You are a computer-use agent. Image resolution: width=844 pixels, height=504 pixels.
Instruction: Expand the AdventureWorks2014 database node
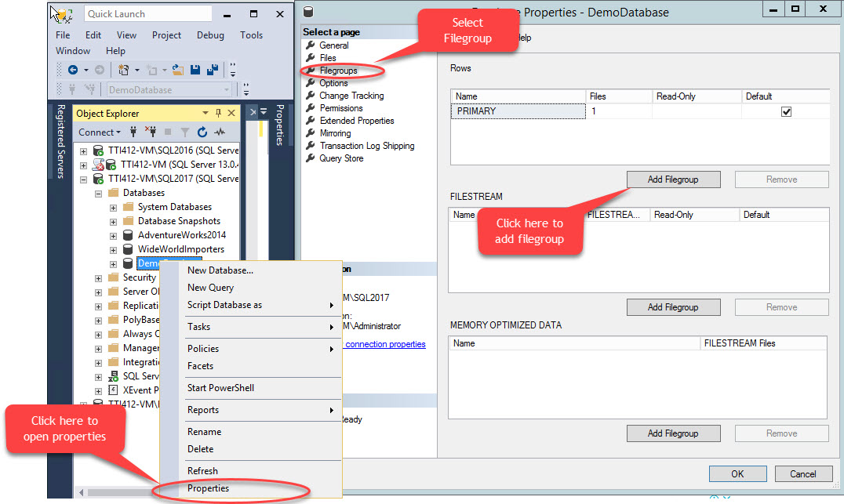(x=113, y=236)
